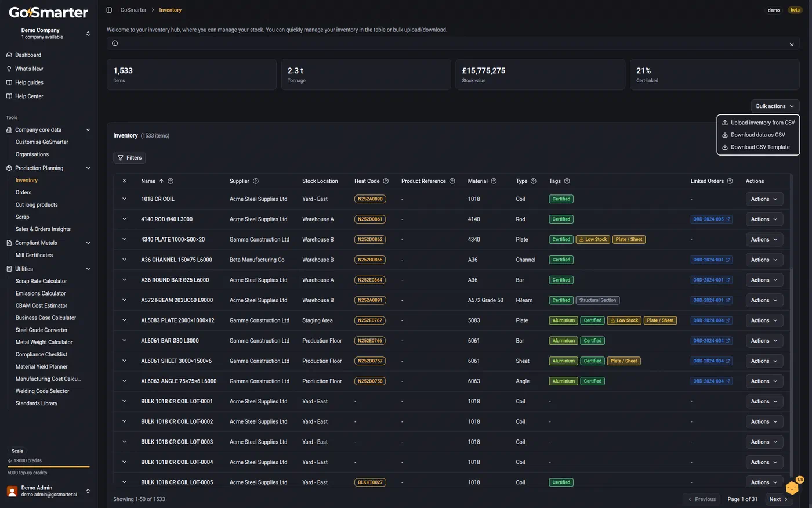Open Help guides in sidebar
Image resolution: width=812 pixels, height=508 pixels.
pyautogui.click(x=29, y=82)
